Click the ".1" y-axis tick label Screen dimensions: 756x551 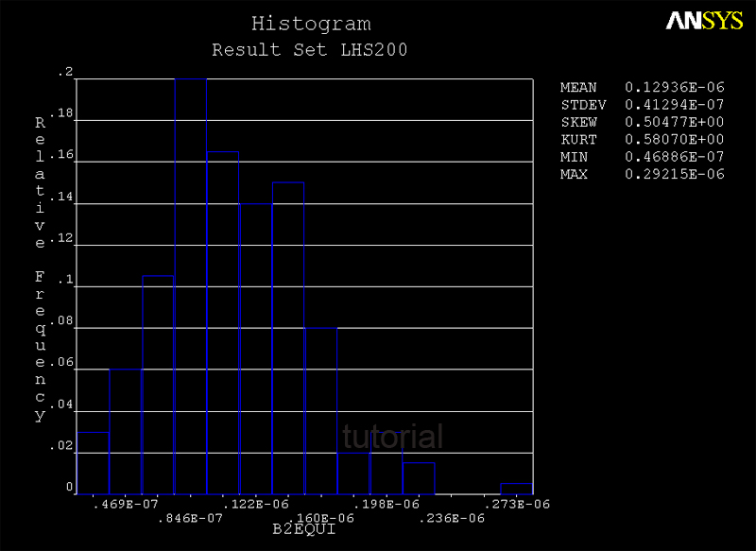point(65,280)
